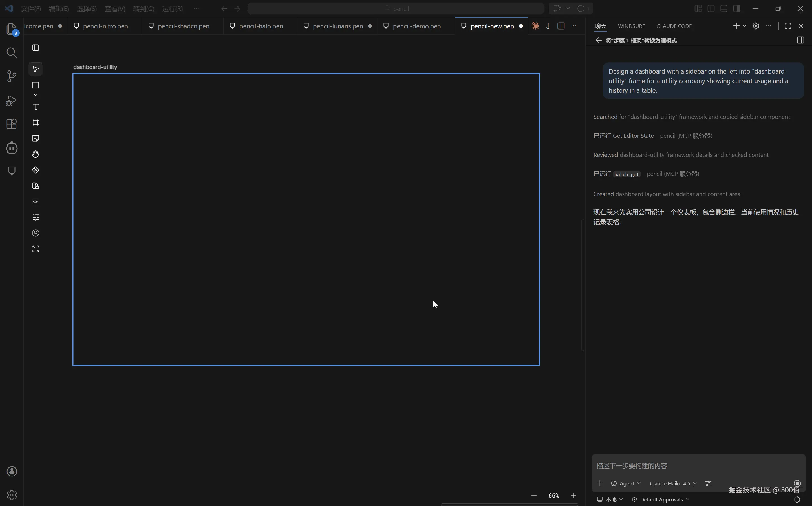Activate the Hand pan tool

pos(35,154)
